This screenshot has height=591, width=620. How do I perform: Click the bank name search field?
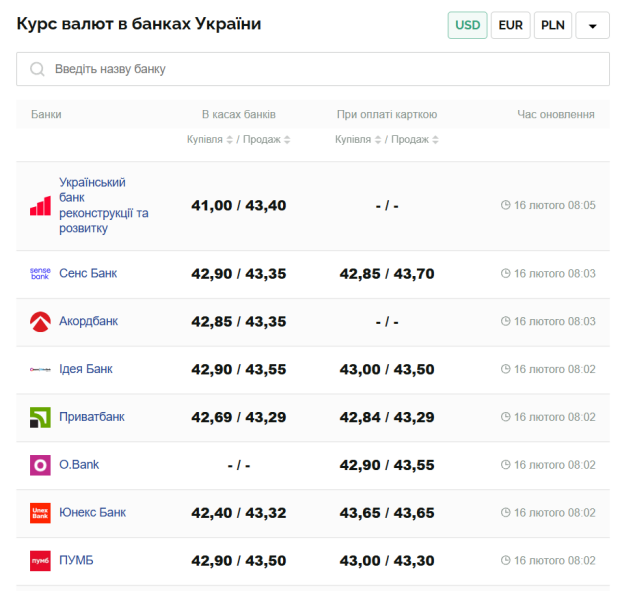pos(320,69)
